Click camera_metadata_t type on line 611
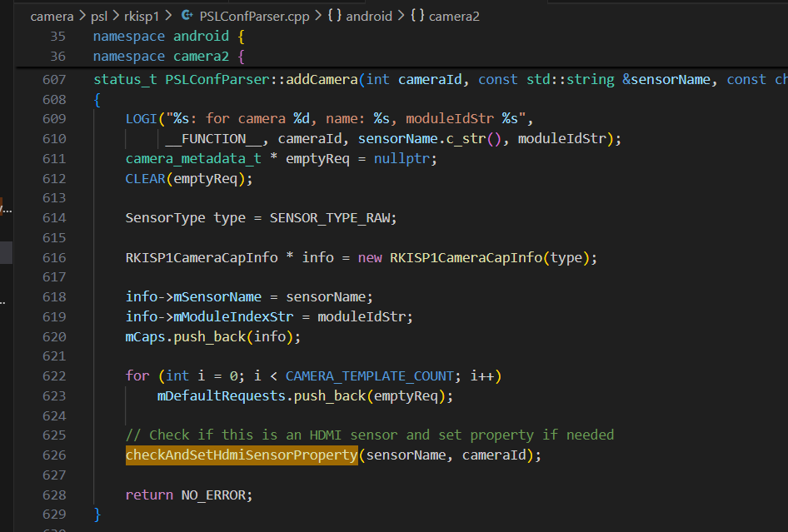Viewport: 788px width, 532px height. click(x=193, y=159)
